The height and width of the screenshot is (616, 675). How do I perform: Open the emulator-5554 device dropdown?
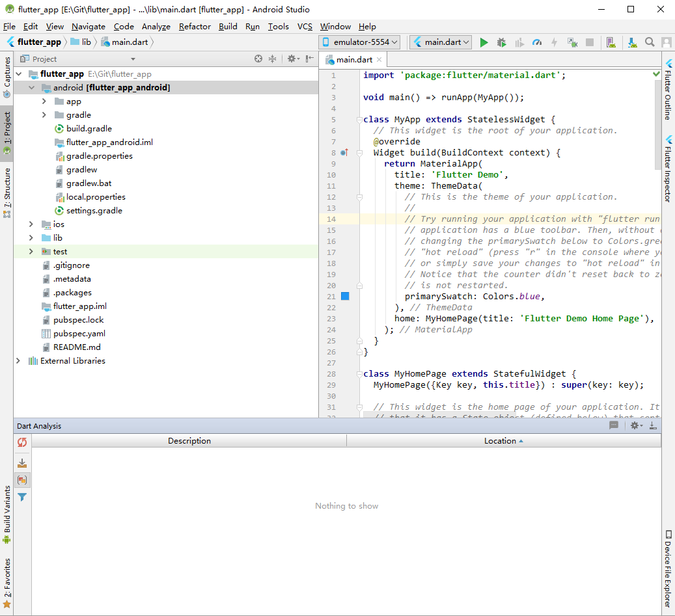click(360, 42)
